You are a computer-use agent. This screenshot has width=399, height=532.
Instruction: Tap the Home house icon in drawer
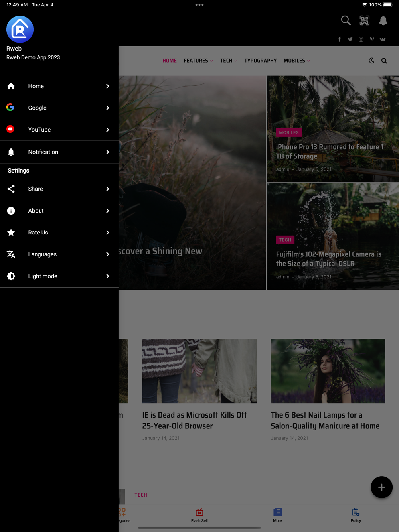[11, 86]
